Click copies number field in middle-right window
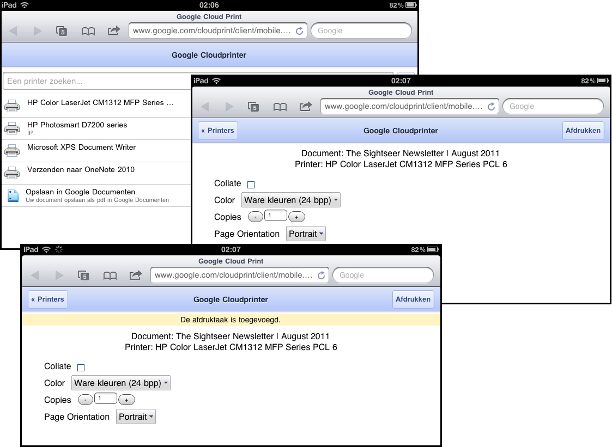 coord(276,215)
